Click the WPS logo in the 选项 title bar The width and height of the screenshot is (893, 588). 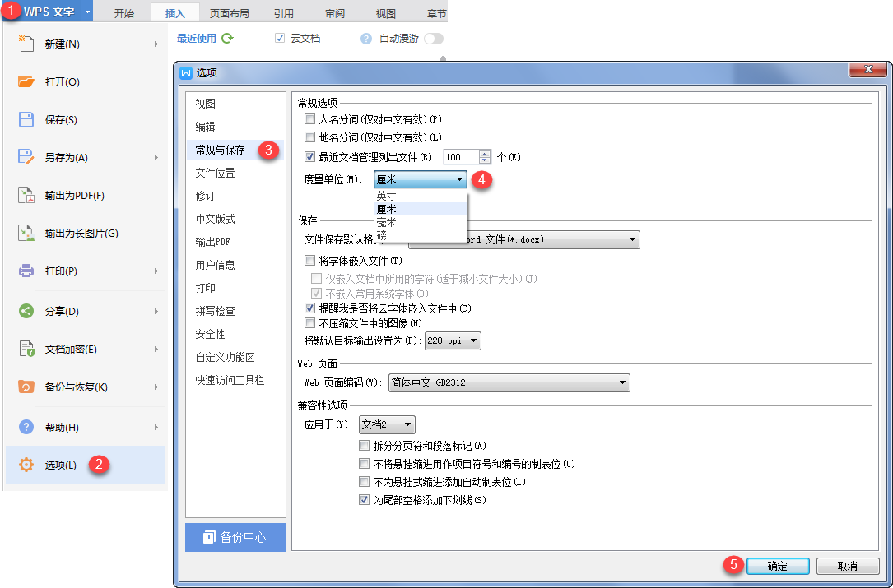click(x=186, y=73)
